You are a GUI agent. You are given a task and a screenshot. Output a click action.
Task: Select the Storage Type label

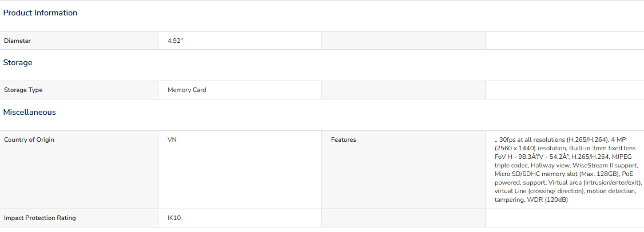[23, 90]
